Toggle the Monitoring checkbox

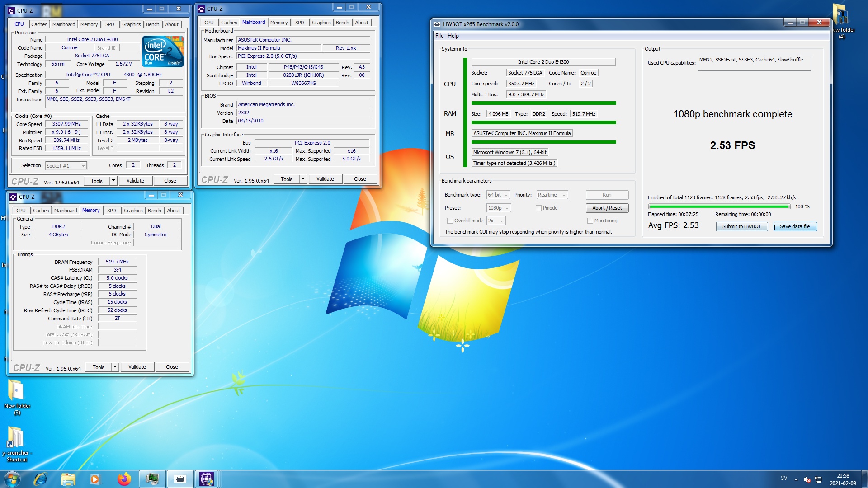[x=590, y=221]
